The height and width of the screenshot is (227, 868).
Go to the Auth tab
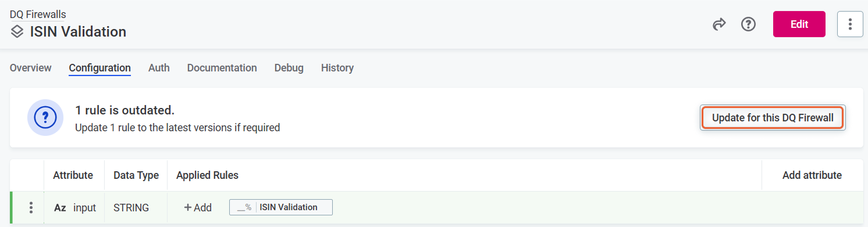pos(159,68)
